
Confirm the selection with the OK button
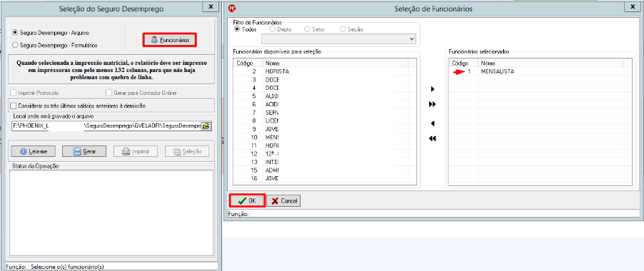(x=247, y=201)
